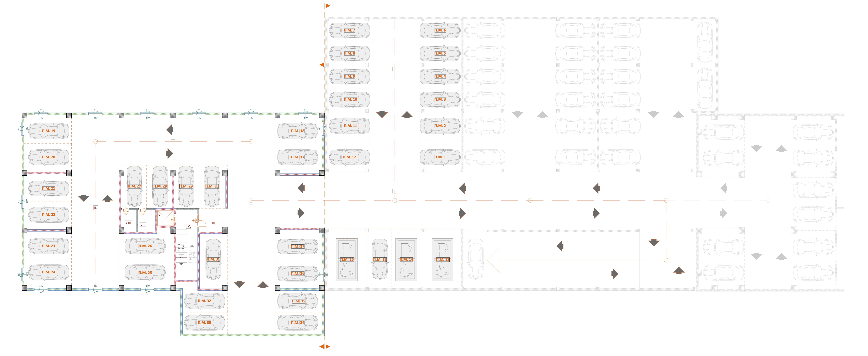The height and width of the screenshot is (356, 868).
Task: Pick parking label П.М. 4
Action: tap(440, 76)
